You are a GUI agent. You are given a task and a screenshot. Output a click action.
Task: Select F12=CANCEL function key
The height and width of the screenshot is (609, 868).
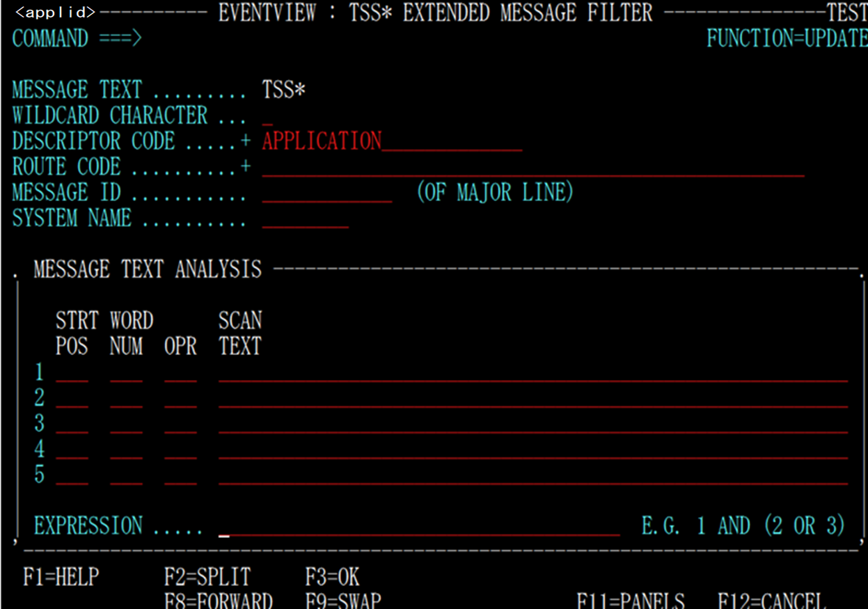tap(772, 600)
